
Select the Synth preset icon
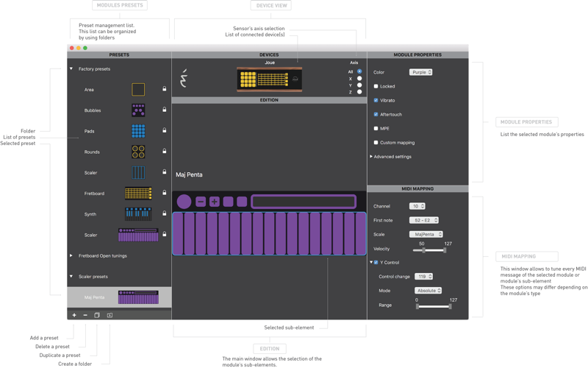138,213
